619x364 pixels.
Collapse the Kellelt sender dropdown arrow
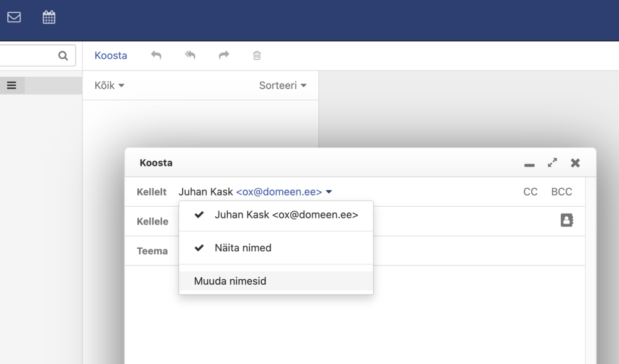pos(329,192)
